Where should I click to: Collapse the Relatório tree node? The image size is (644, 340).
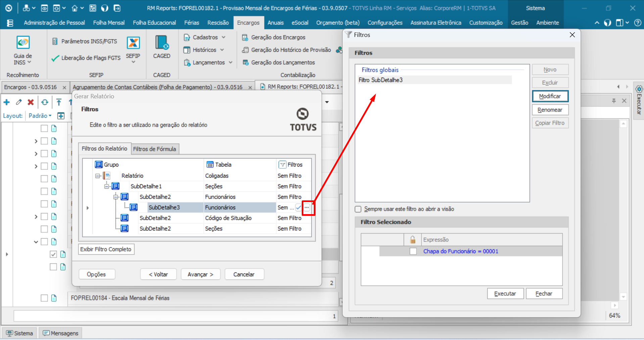pos(98,176)
